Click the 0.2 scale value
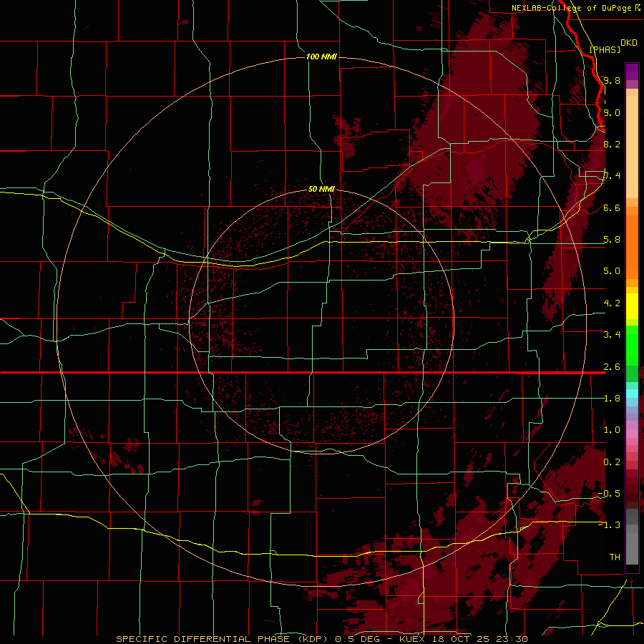This screenshot has width=644, height=644. pyautogui.click(x=612, y=462)
